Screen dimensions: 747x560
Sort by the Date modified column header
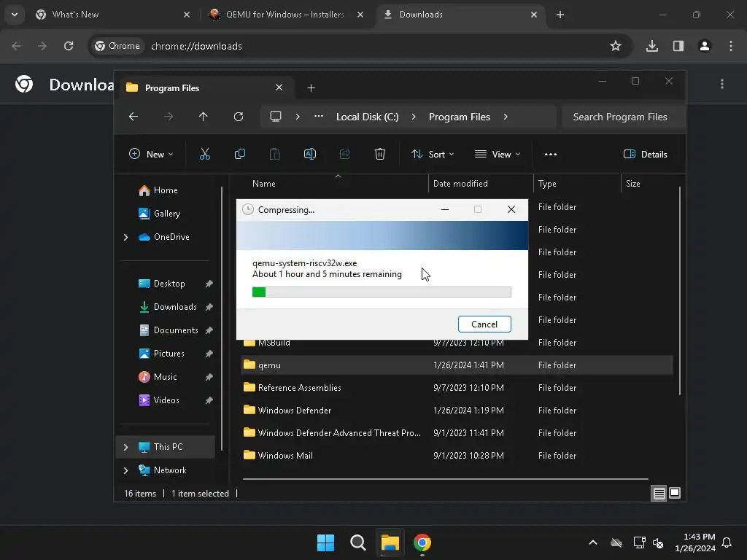point(481,184)
